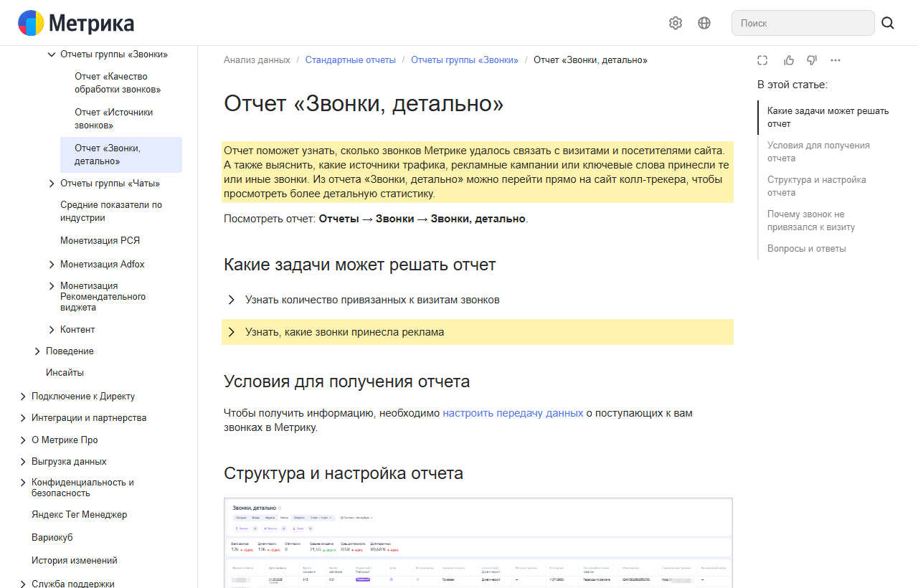Expand «Узнать, какие звонки принесла реклама»
This screenshot has width=918, height=588.
pos(478,332)
